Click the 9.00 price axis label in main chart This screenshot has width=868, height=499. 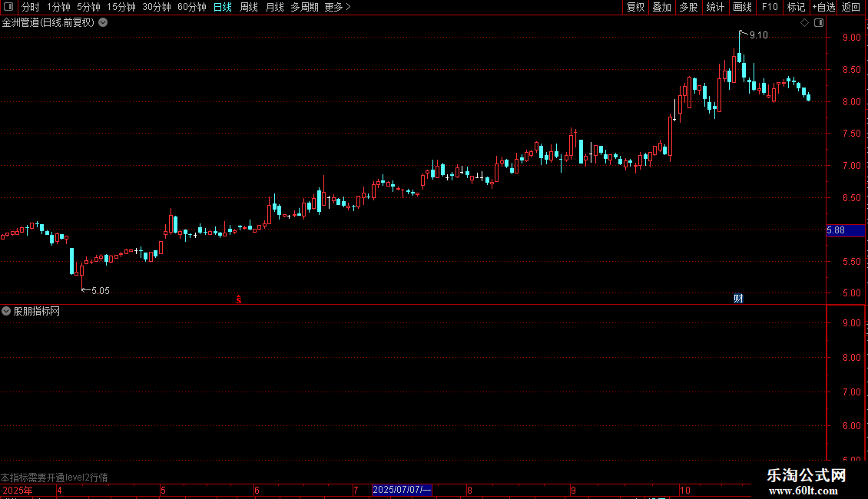point(852,37)
